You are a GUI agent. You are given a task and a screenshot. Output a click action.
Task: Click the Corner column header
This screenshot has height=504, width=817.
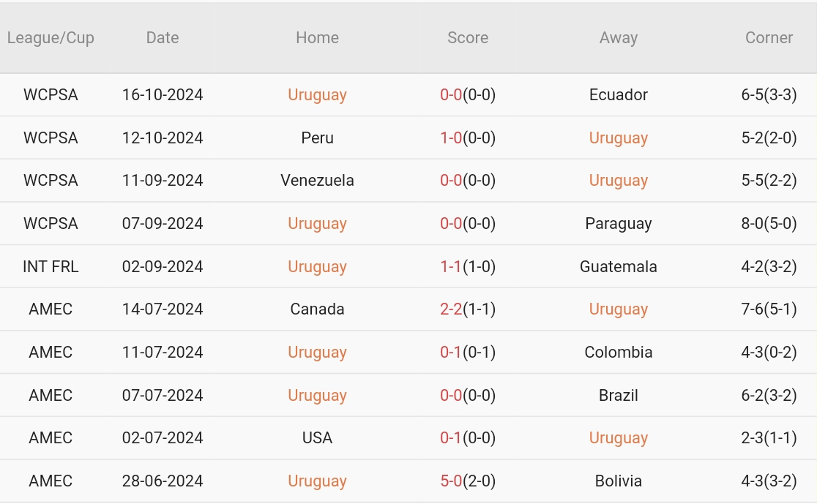(x=769, y=38)
